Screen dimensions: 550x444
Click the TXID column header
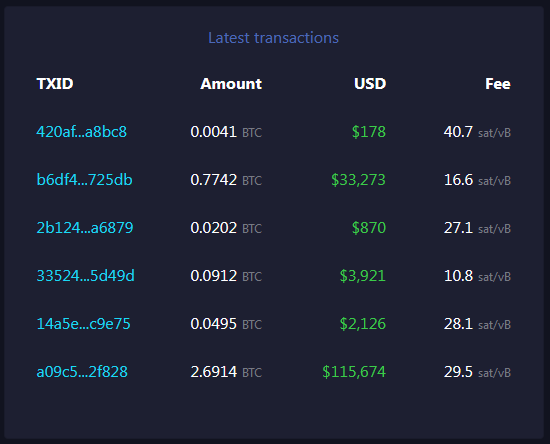coord(55,84)
